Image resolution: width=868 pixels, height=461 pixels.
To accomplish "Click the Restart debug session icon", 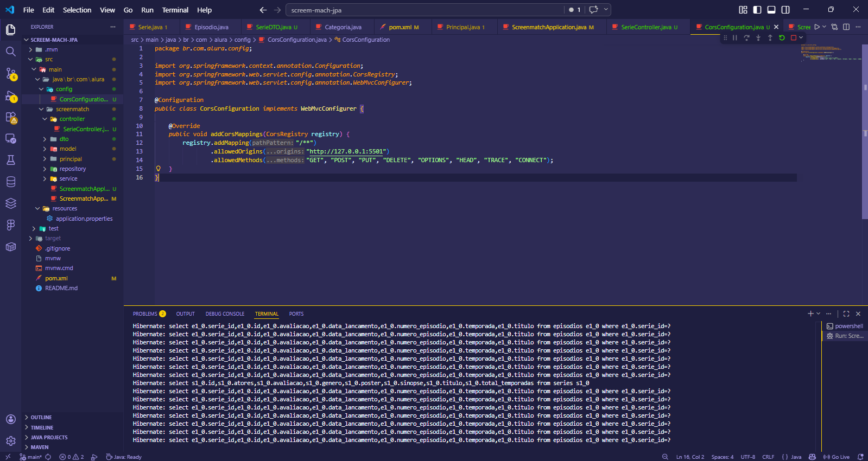I will coord(782,38).
